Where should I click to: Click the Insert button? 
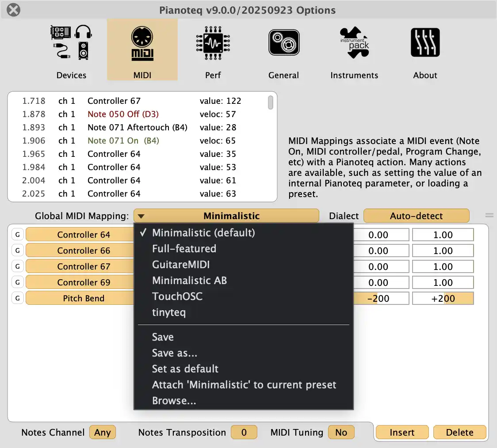click(402, 433)
